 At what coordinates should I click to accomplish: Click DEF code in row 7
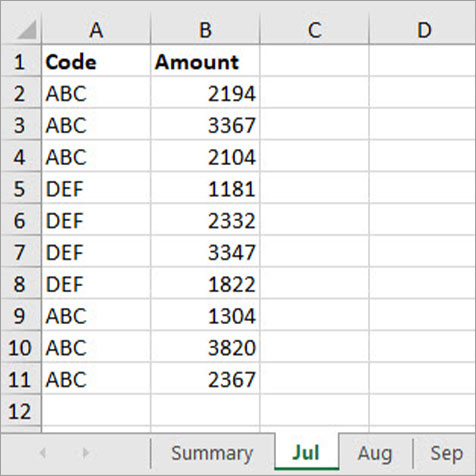coord(96,252)
